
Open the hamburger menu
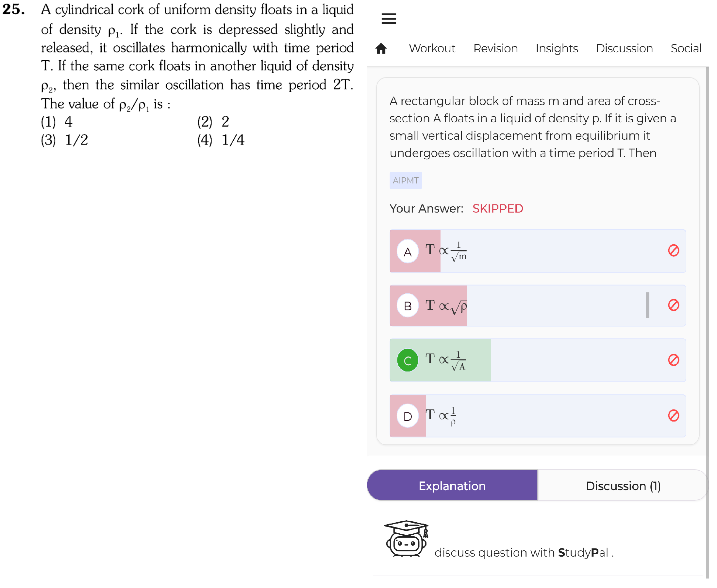click(389, 18)
